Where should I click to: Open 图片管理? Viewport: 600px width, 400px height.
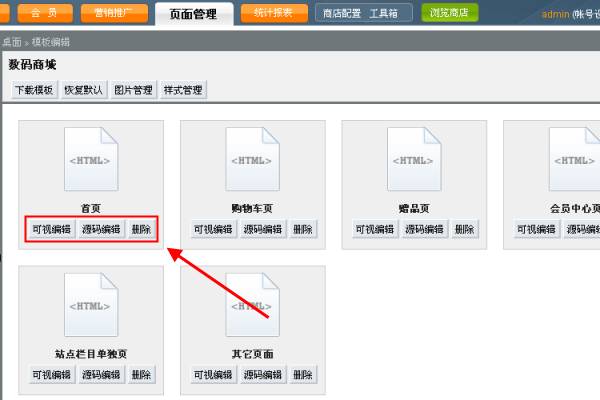[133, 90]
